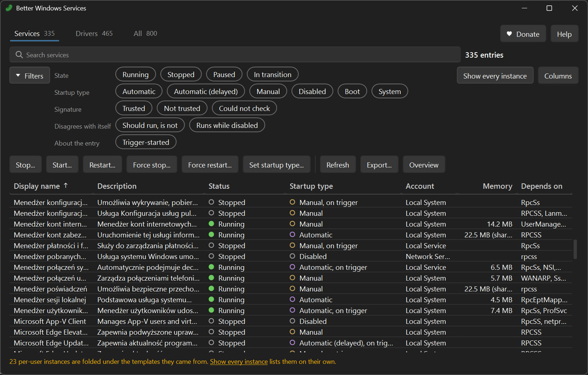The image size is (588, 375).
Task: Click the green app logo icon
Action: pos(9,8)
